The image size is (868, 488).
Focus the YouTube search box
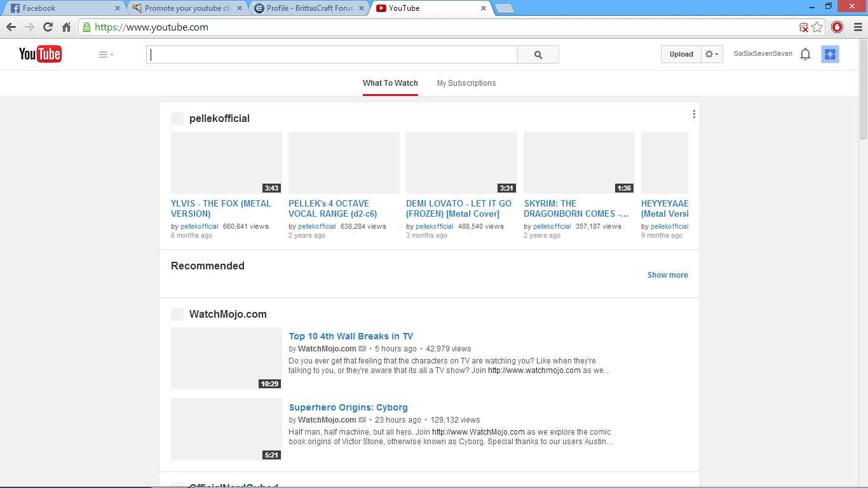(x=332, y=55)
